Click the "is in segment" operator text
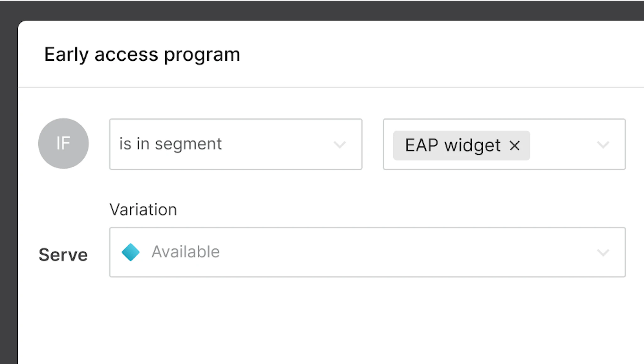The width and height of the screenshot is (644, 364). [x=170, y=144]
